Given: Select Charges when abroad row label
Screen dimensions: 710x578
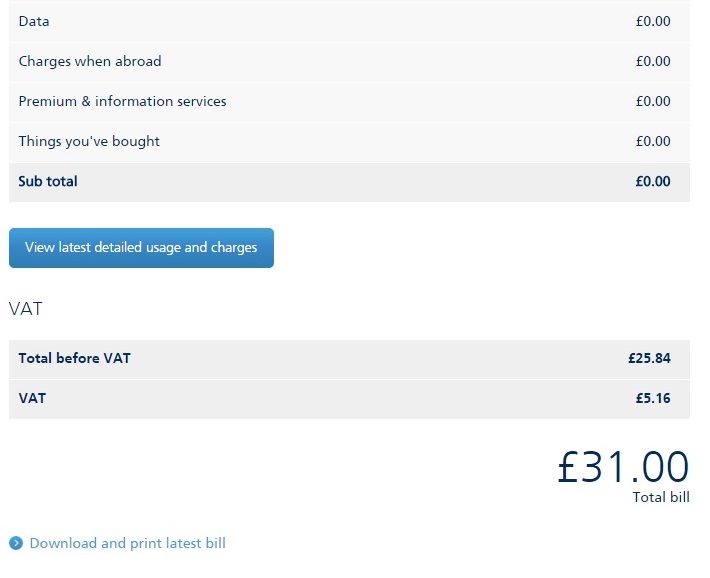Looking at the screenshot, I should click(90, 61).
